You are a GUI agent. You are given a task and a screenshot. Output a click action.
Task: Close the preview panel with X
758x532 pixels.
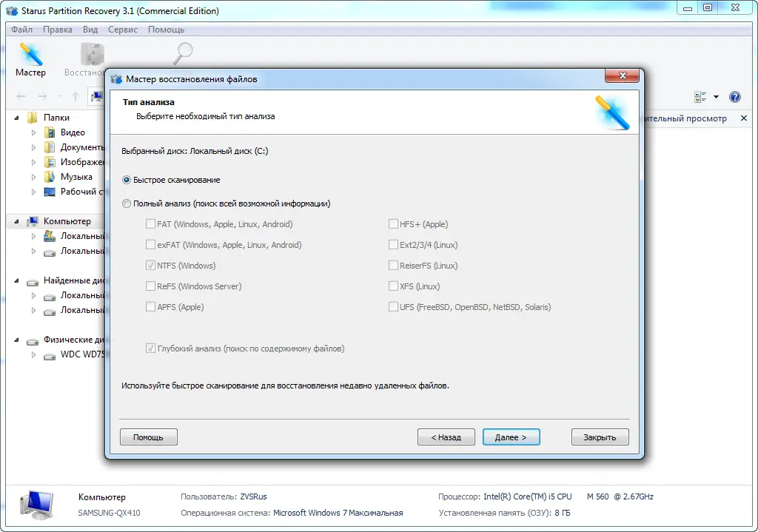coord(743,118)
